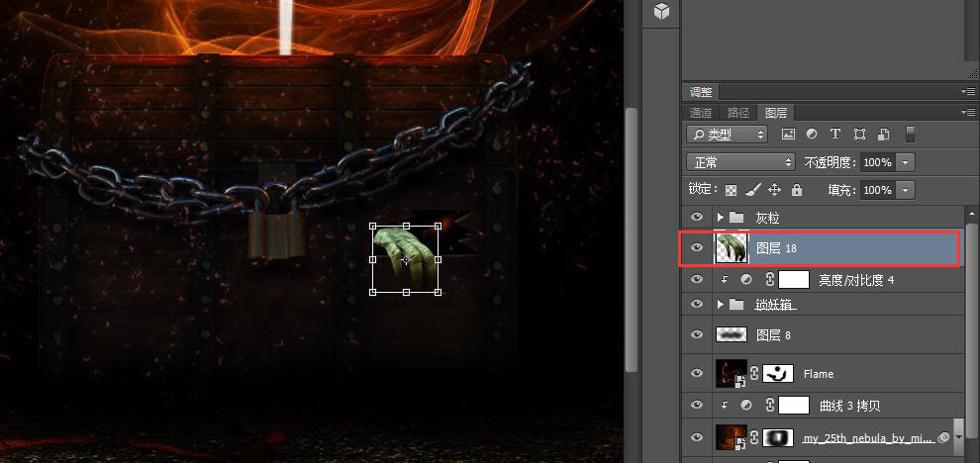Click the lock transparent pixels icon
The height and width of the screenshot is (463, 980).
(731, 190)
